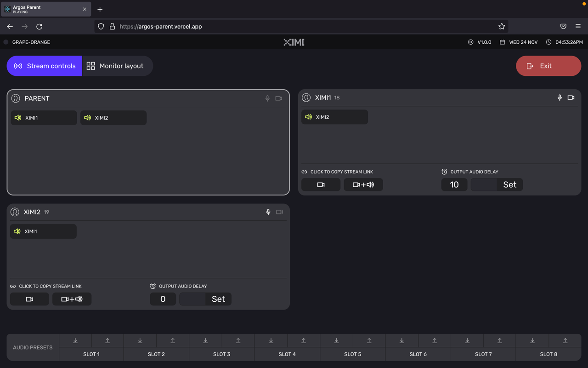The width and height of the screenshot is (588, 368).
Task: Load audio preset Slot 6 down arrow
Action: pyautogui.click(x=401, y=340)
